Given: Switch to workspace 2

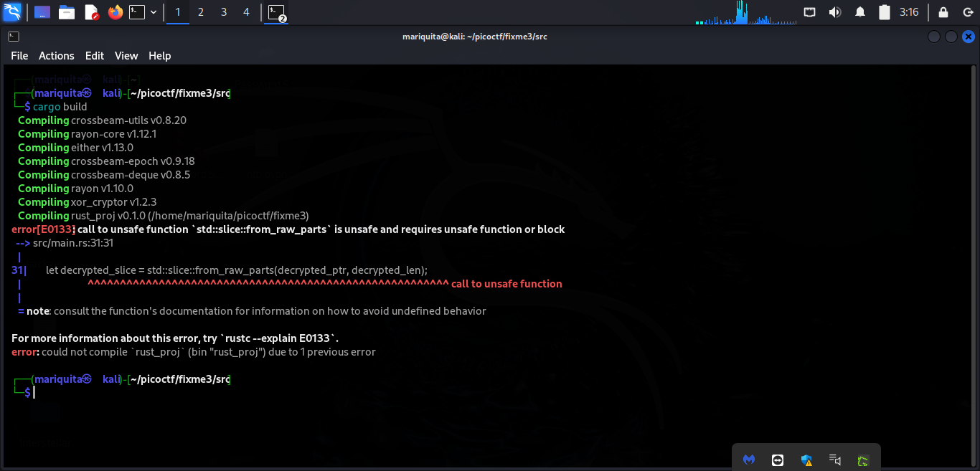Looking at the screenshot, I should click(200, 12).
